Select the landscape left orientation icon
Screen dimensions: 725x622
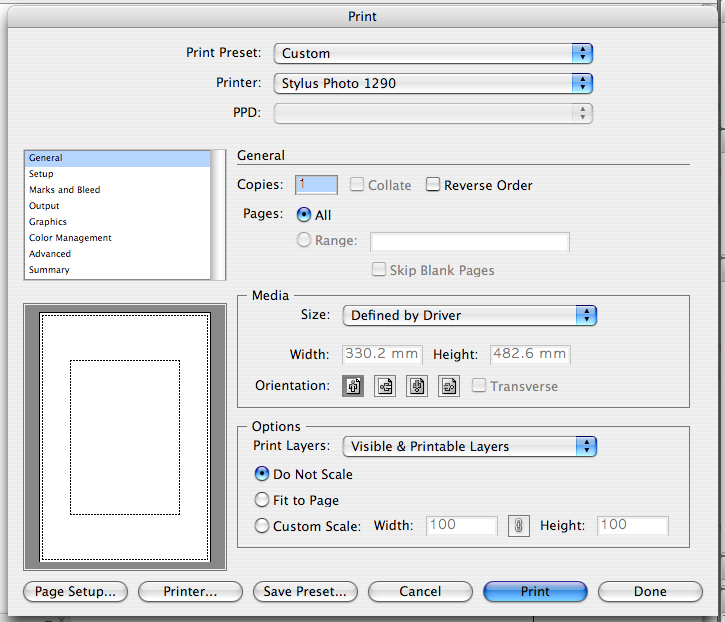pos(385,386)
